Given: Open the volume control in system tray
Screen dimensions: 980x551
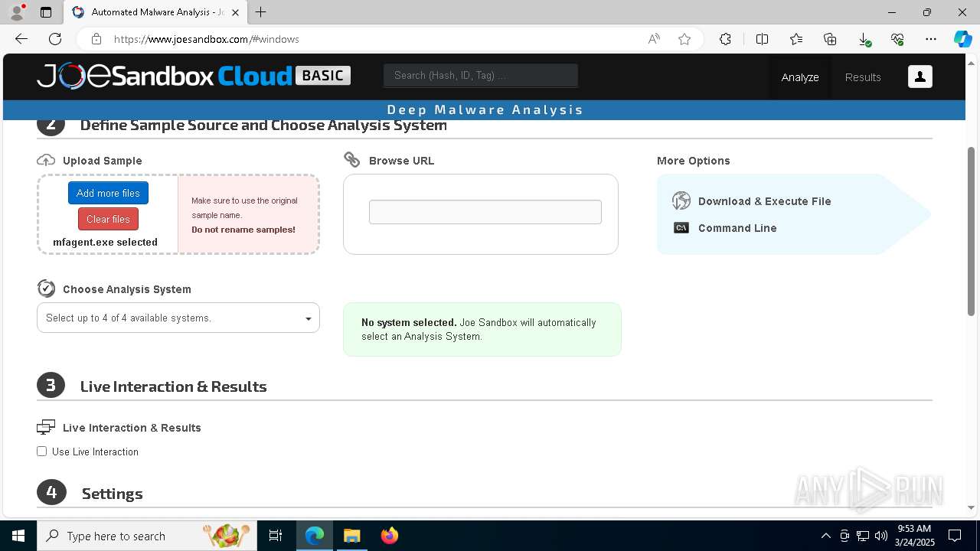Looking at the screenshot, I should click(880, 536).
